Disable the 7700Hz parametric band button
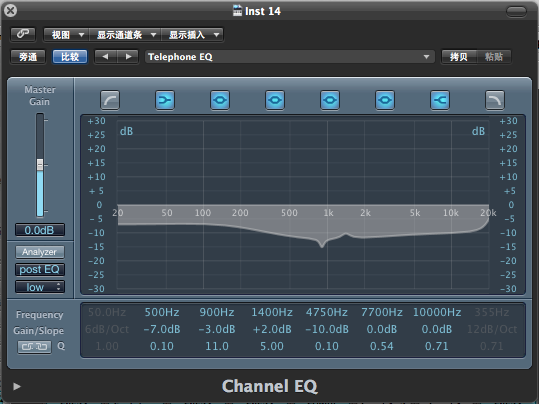The height and width of the screenshot is (404, 539). pos(385,100)
